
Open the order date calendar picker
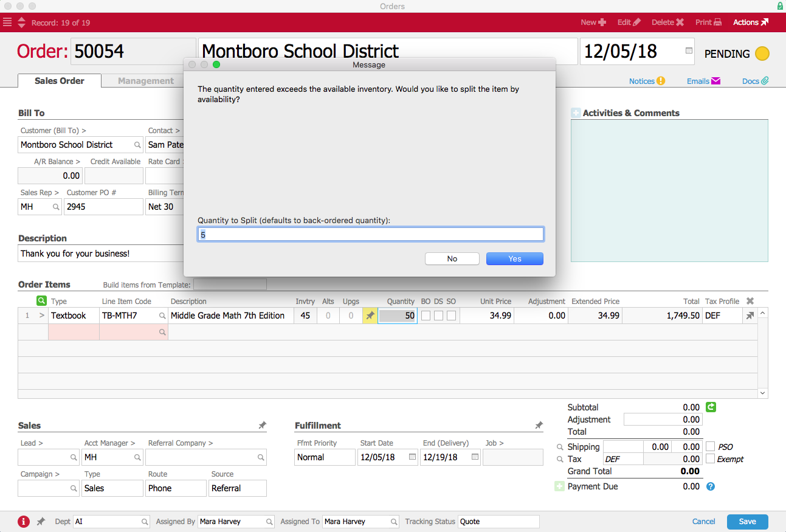click(x=689, y=51)
